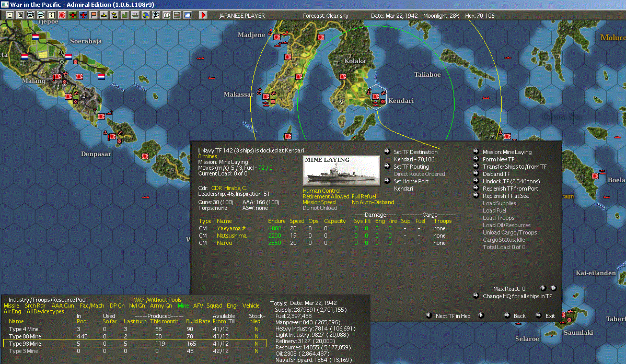Click Transfer Ships to/from TF
The height and width of the screenshot is (364, 626).
(x=515, y=167)
